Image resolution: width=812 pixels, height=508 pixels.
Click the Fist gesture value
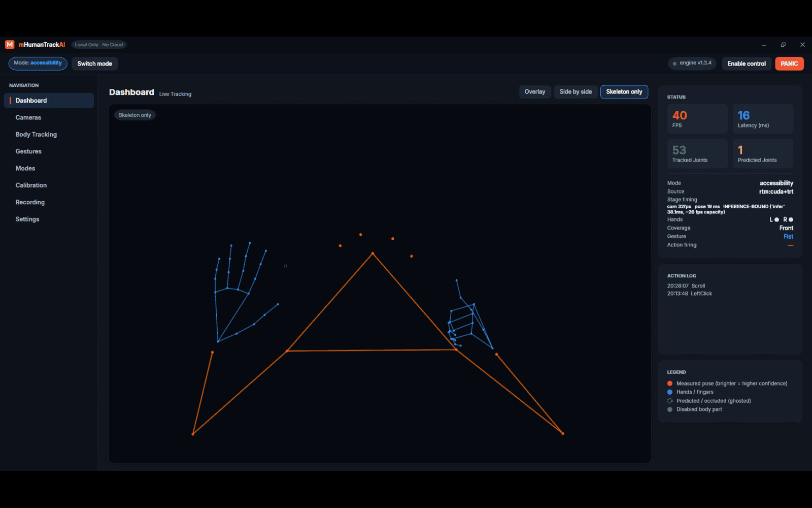click(x=788, y=237)
